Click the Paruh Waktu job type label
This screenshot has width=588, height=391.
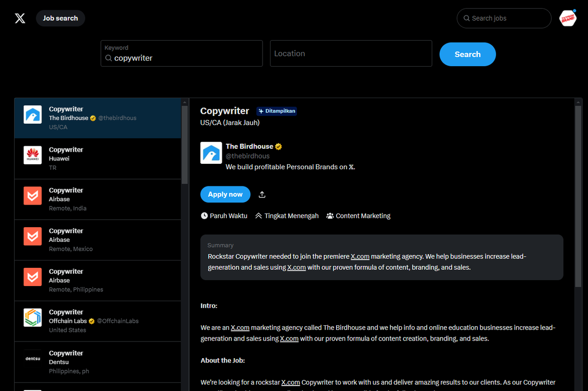point(228,216)
